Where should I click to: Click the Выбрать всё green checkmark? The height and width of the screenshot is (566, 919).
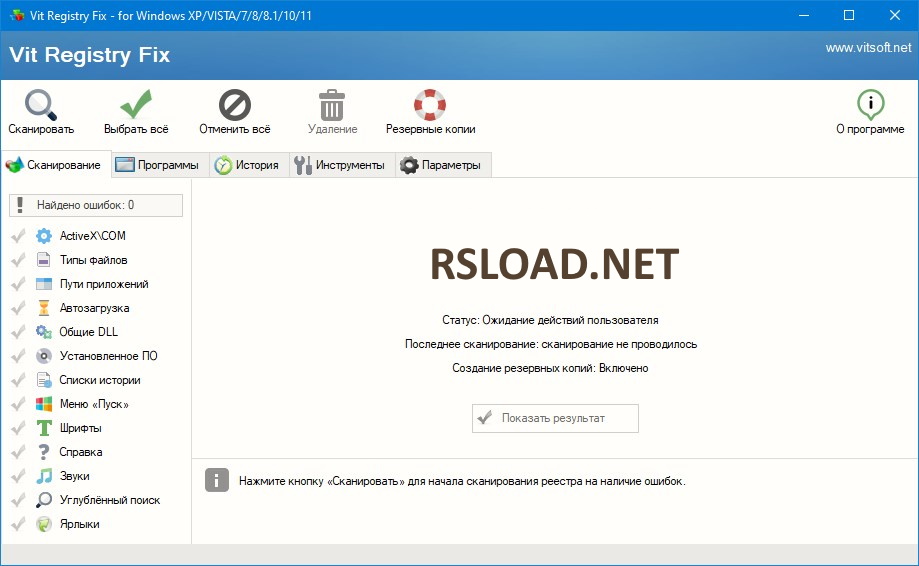click(x=136, y=104)
